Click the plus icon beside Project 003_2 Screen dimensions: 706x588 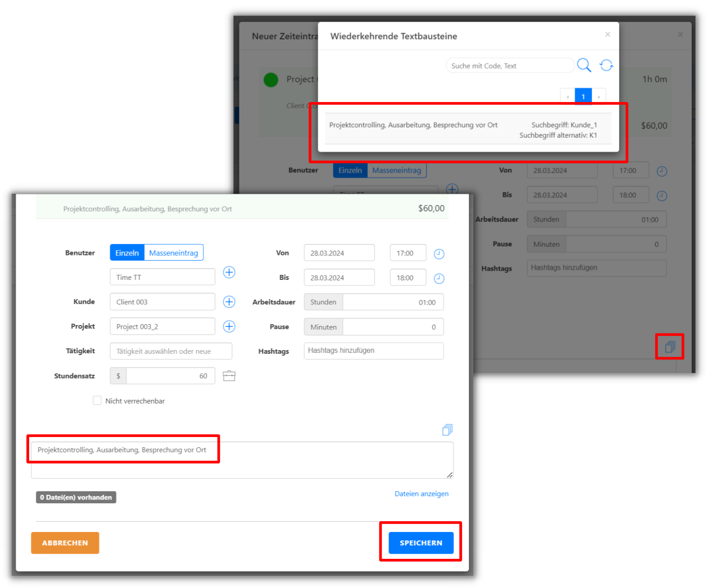229,326
